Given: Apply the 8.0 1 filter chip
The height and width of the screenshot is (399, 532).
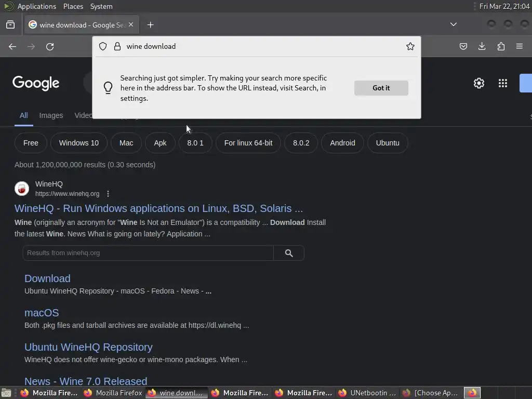Looking at the screenshot, I should coord(195,143).
